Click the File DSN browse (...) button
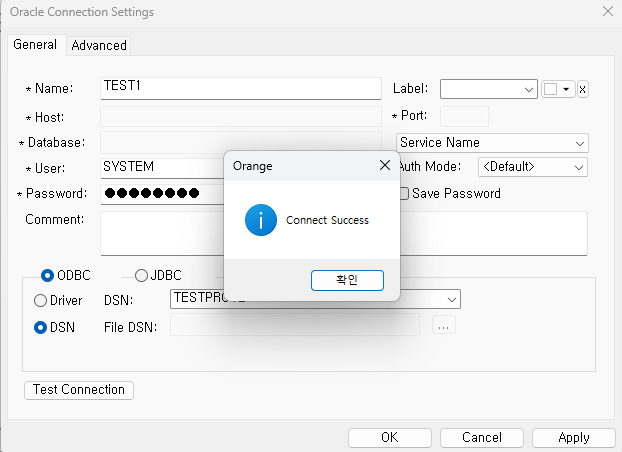Screen dimensions: 622x452 [444, 325]
